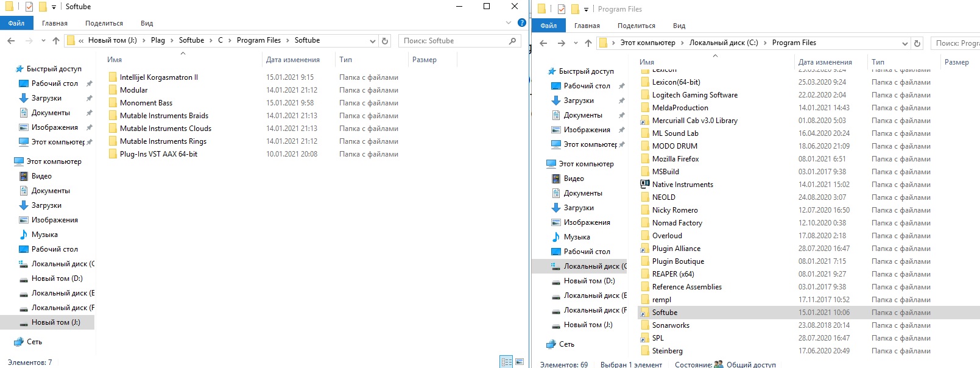The height and width of the screenshot is (368, 980).
Task: Refresh the Program Files window
Action: [x=917, y=43]
